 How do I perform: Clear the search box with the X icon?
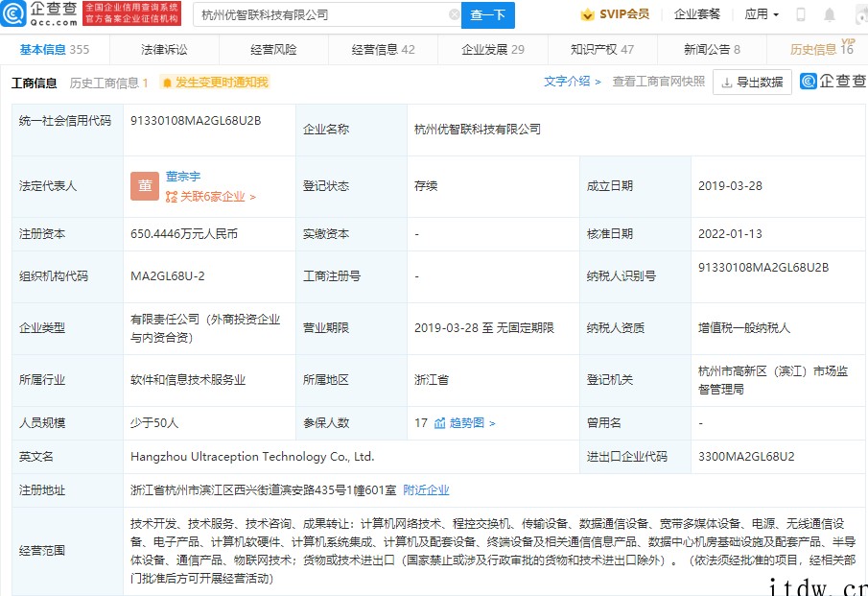[x=454, y=15]
